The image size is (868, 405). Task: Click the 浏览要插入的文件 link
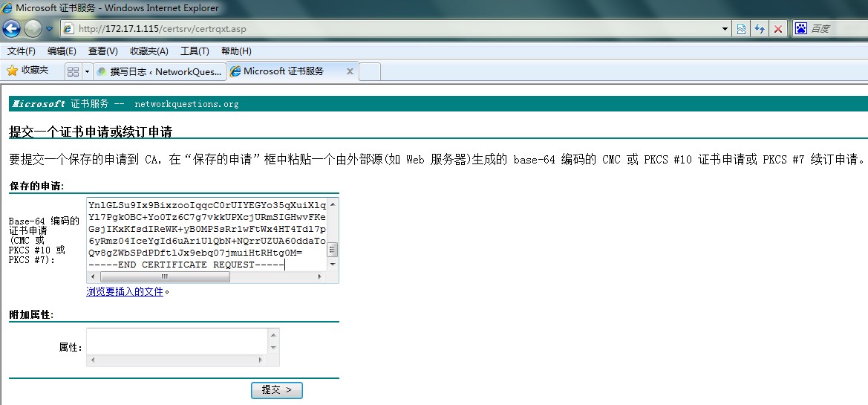click(125, 291)
